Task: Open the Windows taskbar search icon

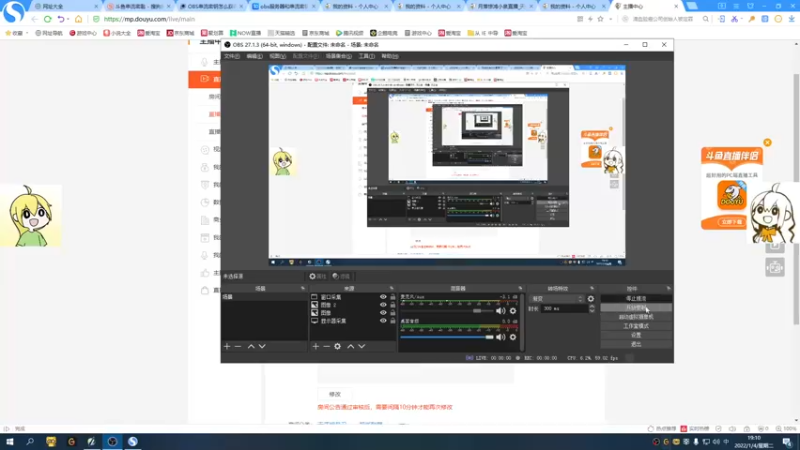Action: point(30,442)
